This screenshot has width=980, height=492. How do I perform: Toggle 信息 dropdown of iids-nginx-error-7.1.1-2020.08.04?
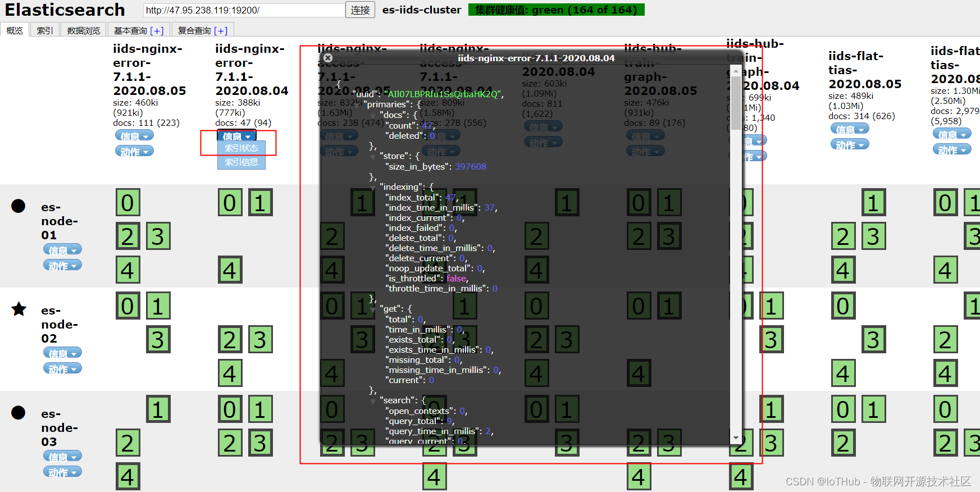pos(236,136)
